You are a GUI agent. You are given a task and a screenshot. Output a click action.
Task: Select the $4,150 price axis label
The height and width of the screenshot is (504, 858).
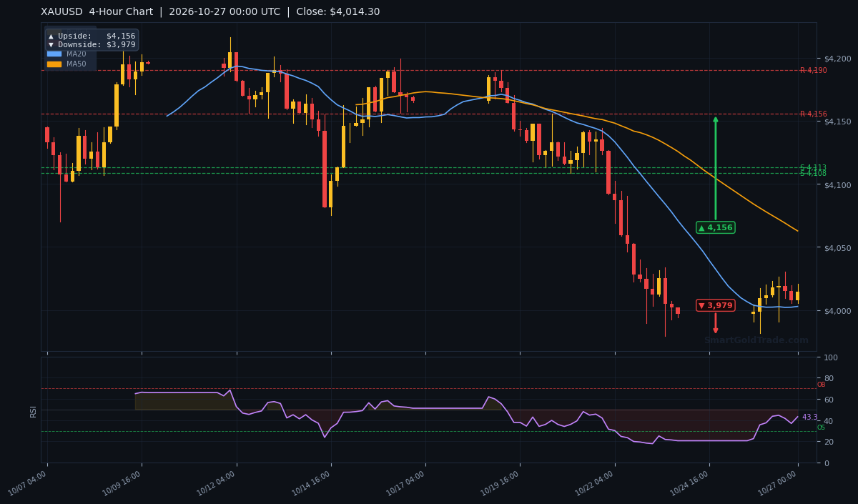click(x=837, y=122)
